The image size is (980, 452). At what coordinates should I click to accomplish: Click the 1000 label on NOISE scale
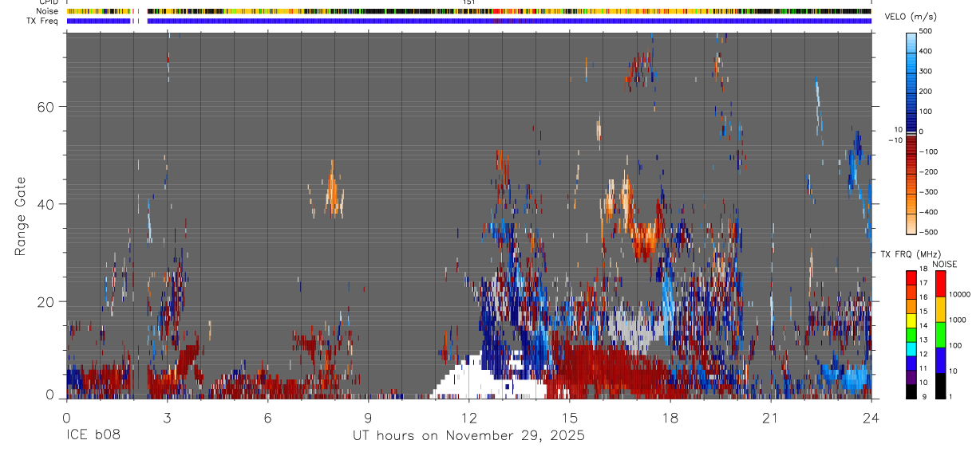[x=958, y=320]
